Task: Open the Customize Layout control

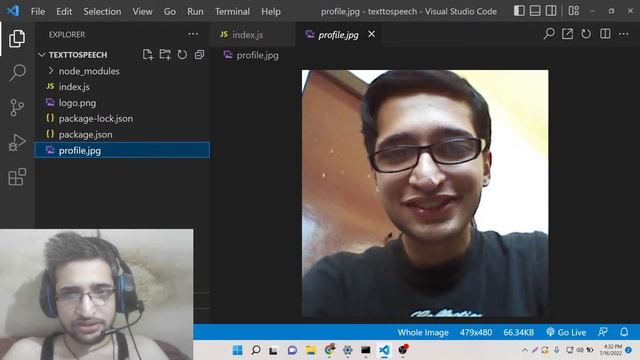Action: point(573,11)
